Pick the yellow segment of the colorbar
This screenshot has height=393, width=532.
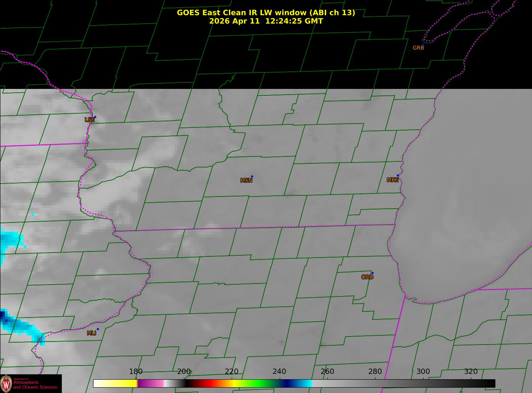tap(122, 383)
